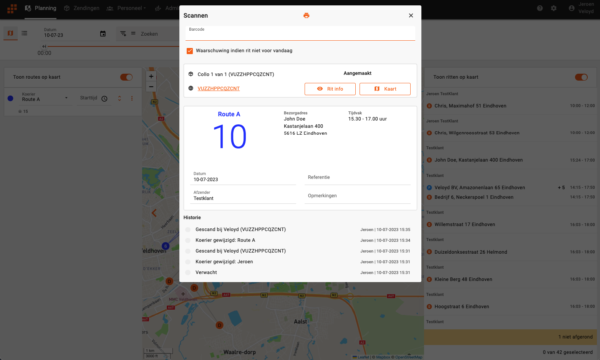Image resolution: width=600 pixels, height=360 pixels.
Task: Click the Route A heading in the dialog
Action: (x=229, y=114)
